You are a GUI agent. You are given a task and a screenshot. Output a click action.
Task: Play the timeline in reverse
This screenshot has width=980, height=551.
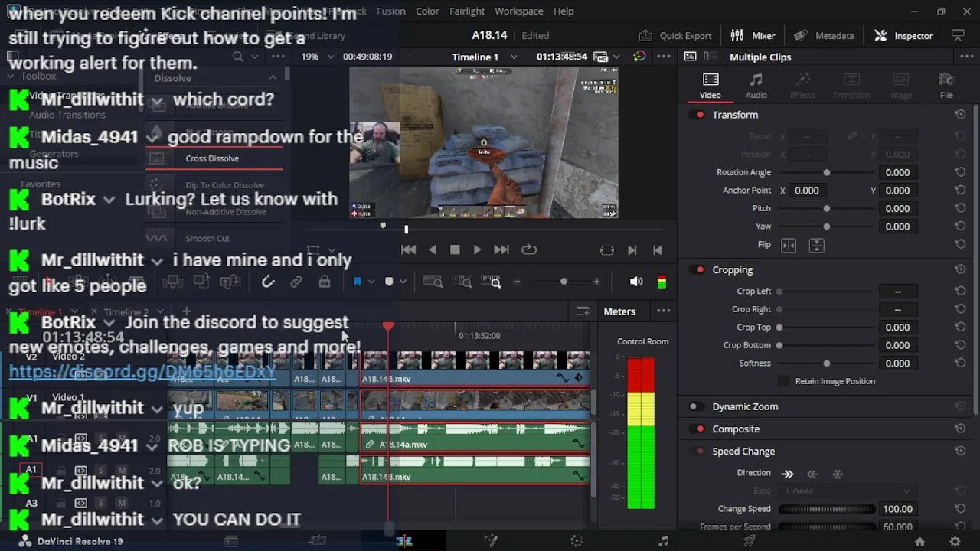[433, 250]
